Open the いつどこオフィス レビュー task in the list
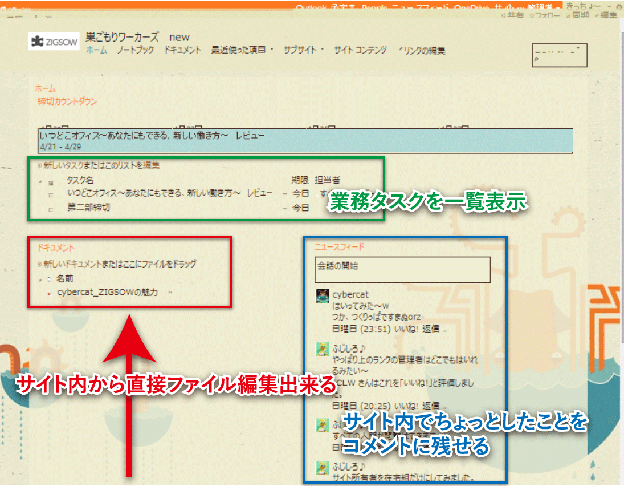Screen dimensions: 624x486 click(170, 193)
